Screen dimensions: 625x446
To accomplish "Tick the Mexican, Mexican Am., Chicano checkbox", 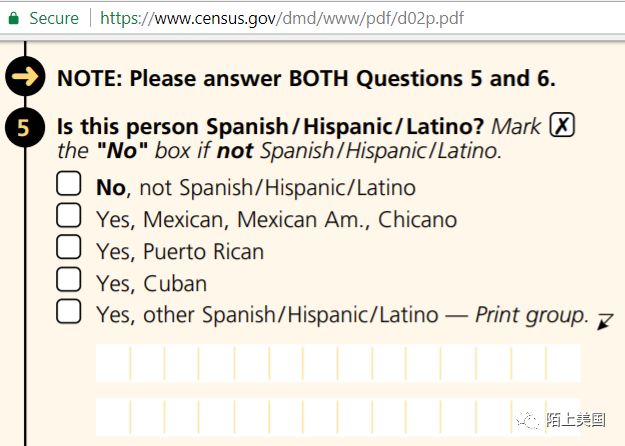I will point(68,216).
